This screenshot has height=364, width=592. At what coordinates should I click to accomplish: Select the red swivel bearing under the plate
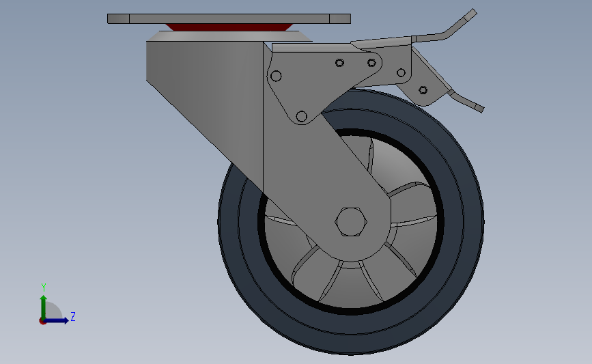click(229, 27)
